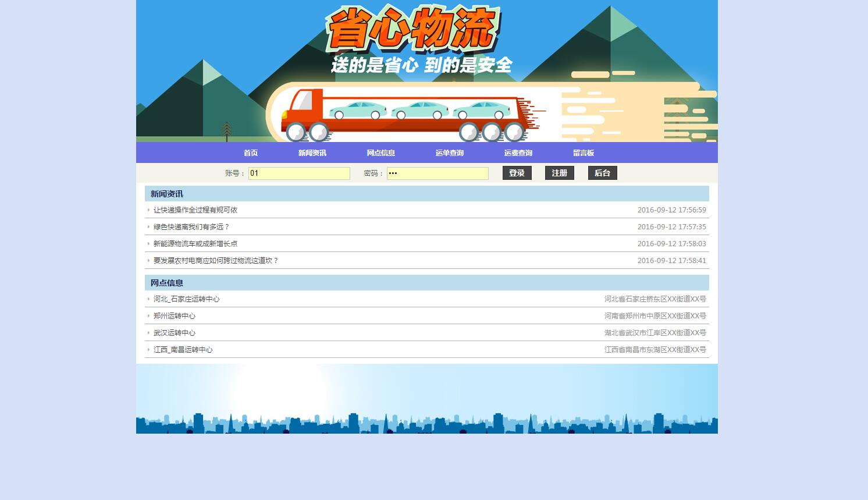Viewport: 868px width, 500px height.
Task: Open article 要发展农村电商应如何跨过物流这道坎？
Action: [216, 261]
